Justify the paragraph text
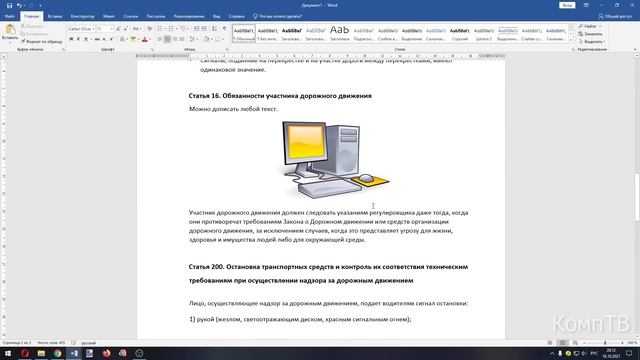This screenshot has height=360, width=640. pyautogui.click(x=182, y=39)
